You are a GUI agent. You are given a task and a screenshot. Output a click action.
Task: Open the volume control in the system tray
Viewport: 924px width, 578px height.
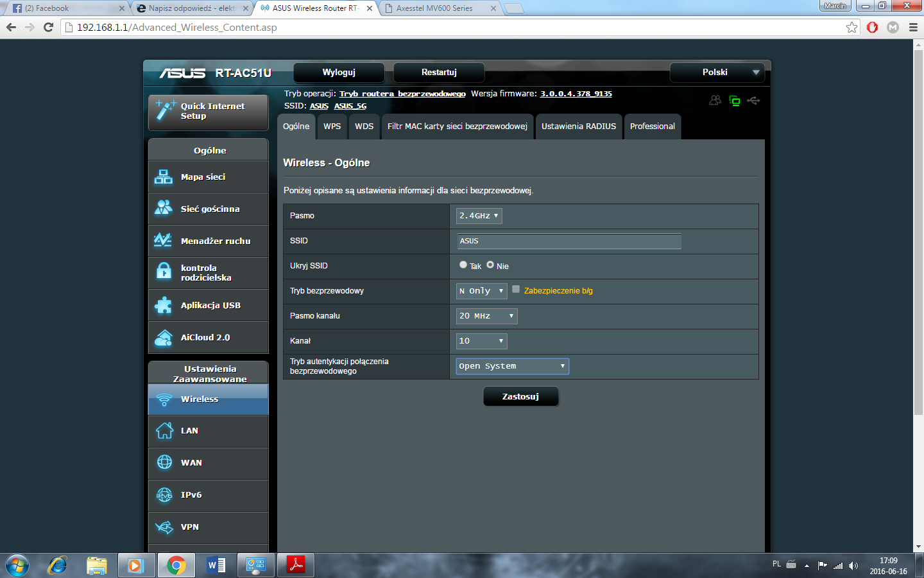(853, 566)
